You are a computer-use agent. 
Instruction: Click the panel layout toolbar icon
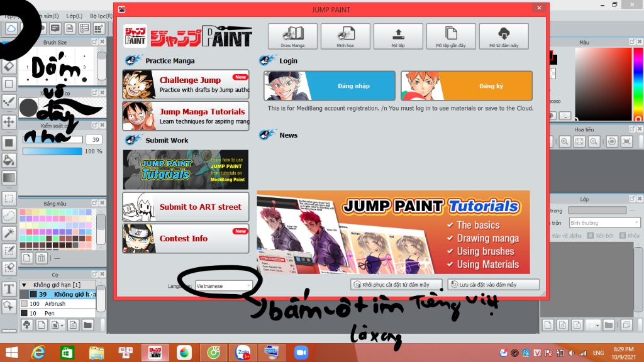pyautogui.click(x=85, y=28)
